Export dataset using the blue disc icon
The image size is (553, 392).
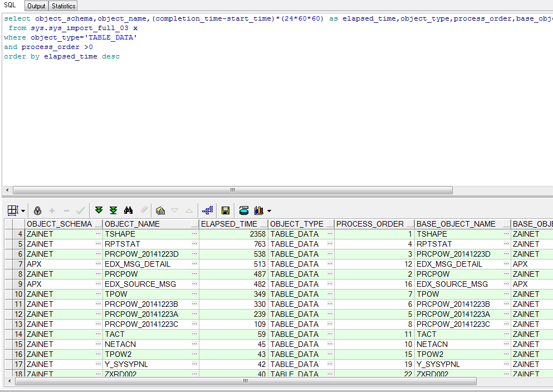tap(243, 210)
